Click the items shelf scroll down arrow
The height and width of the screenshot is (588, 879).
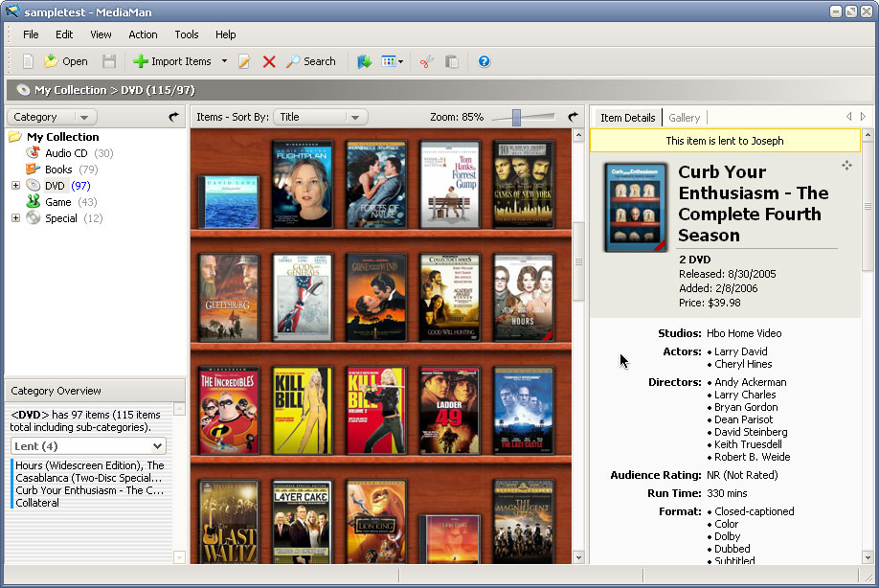[578, 557]
